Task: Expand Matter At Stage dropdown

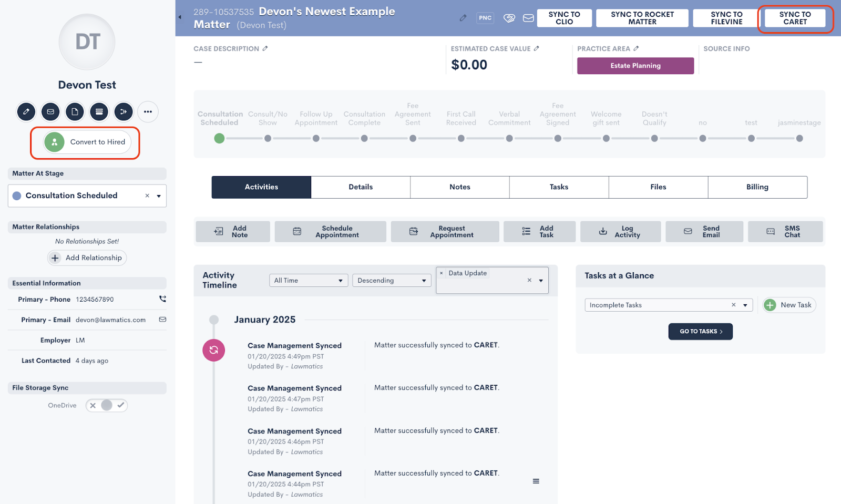Action: pos(159,196)
